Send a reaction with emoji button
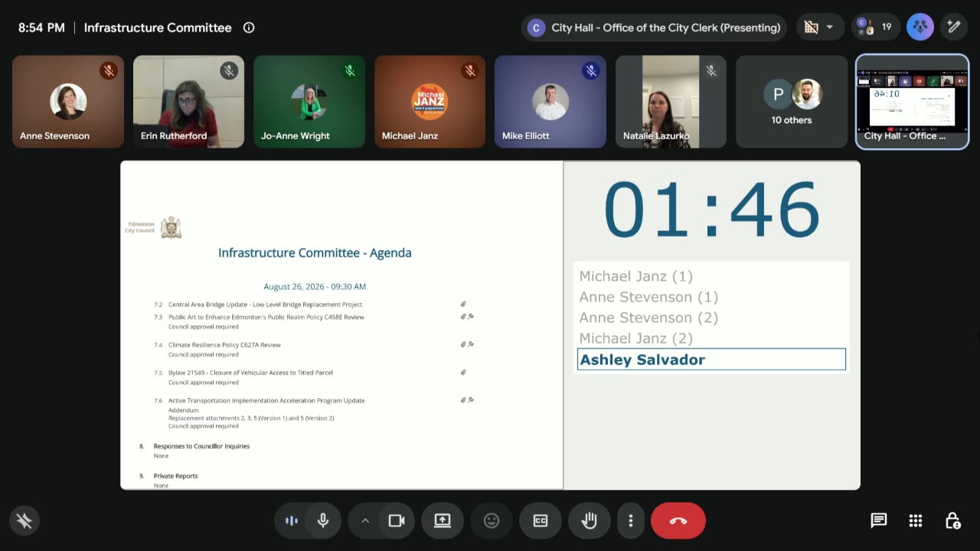980x551 pixels. point(492,521)
